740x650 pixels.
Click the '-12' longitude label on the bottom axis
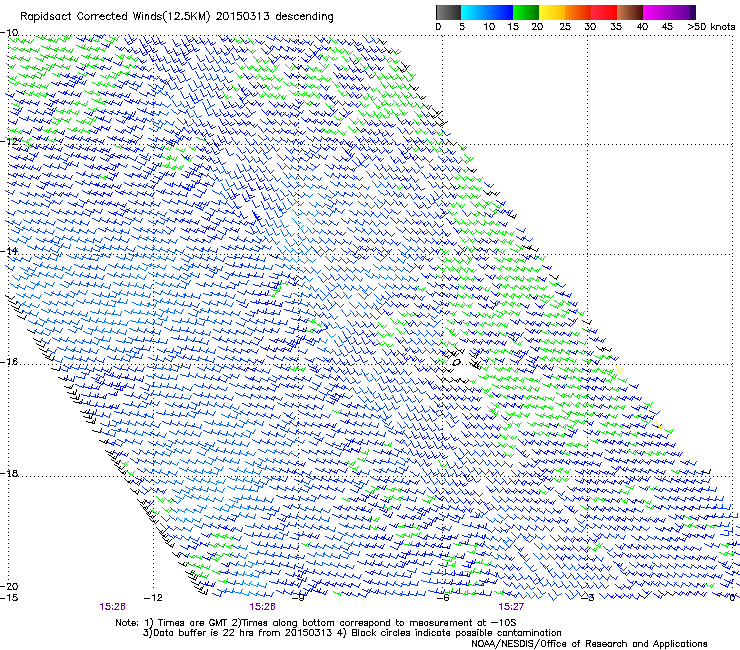153,598
